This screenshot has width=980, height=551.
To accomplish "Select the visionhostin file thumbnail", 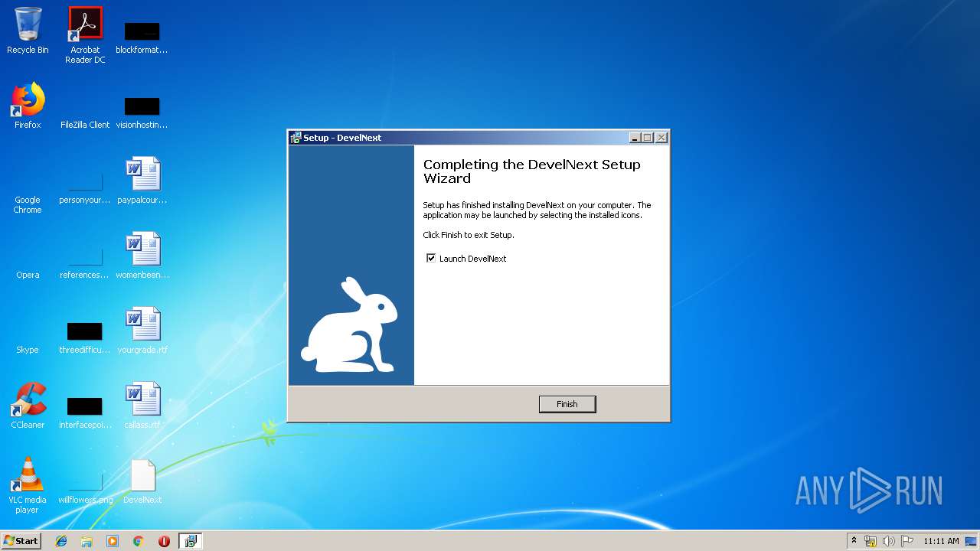I will (x=142, y=106).
